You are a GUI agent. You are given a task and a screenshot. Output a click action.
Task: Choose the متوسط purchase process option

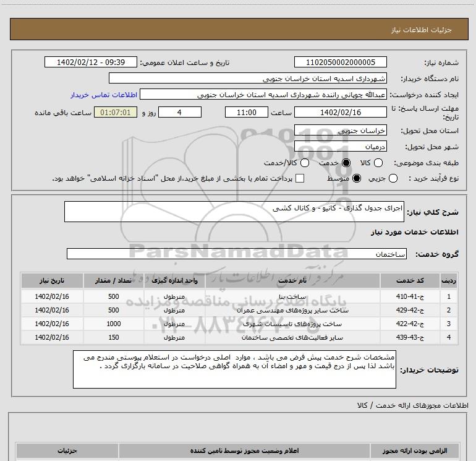[x=357, y=178]
